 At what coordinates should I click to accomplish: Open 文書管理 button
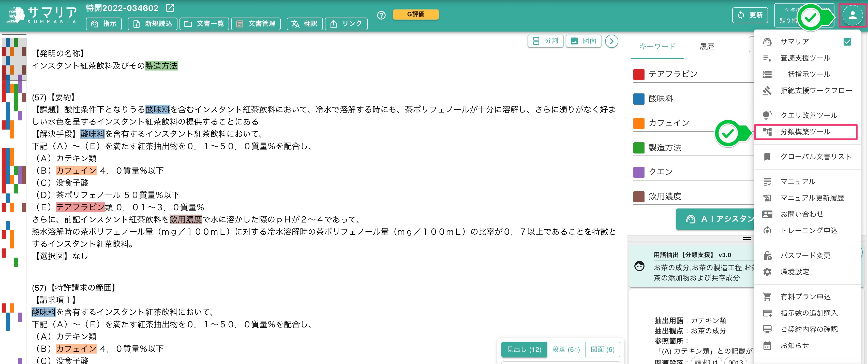click(x=256, y=24)
